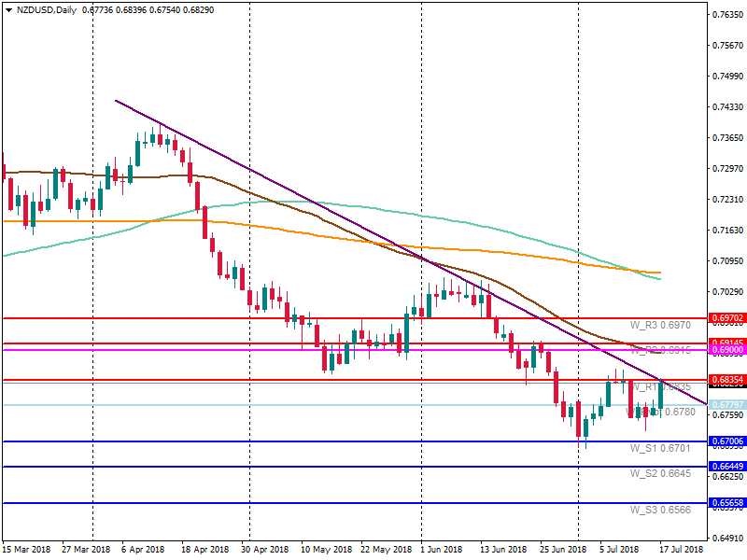The height and width of the screenshot is (560, 747).
Task: Click the magenta 0.69000 price tag
Action: (726, 350)
